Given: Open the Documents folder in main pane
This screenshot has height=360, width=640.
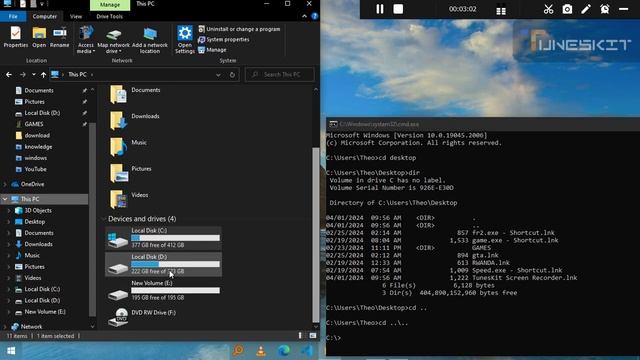Looking at the screenshot, I should pos(135,94).
